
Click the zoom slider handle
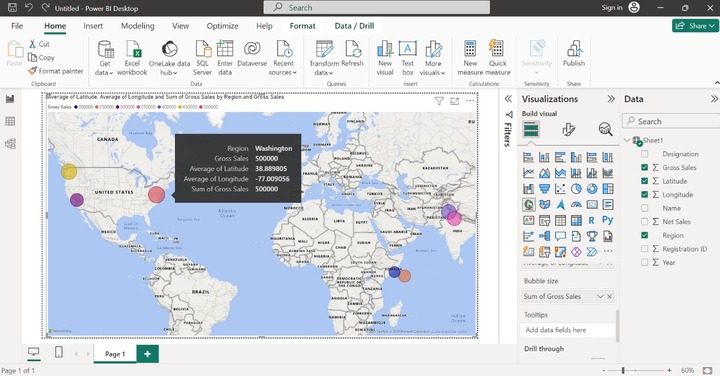click(623, 370)
